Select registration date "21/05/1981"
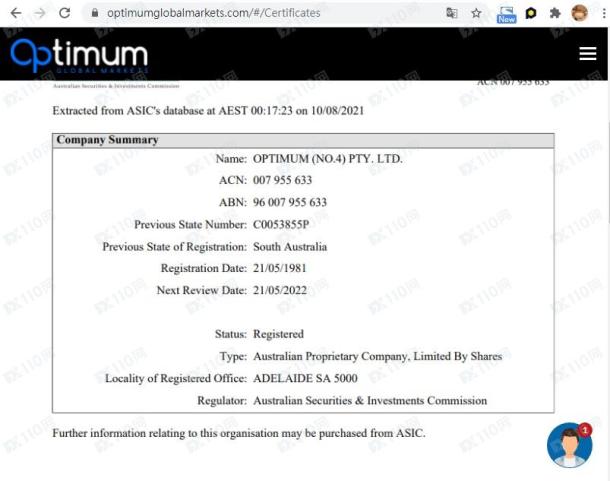Image resolution: width=610 pixels, height=481 pixels. (x=280, y=268)
